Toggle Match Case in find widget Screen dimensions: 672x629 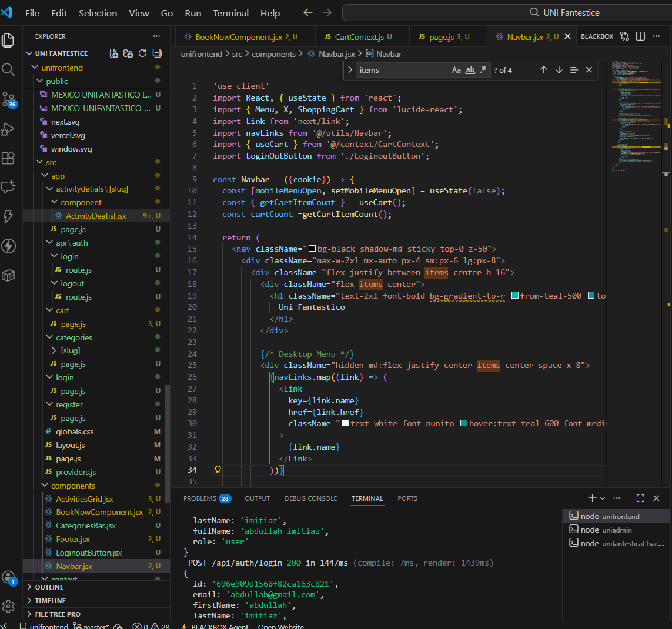click(456, 70)
